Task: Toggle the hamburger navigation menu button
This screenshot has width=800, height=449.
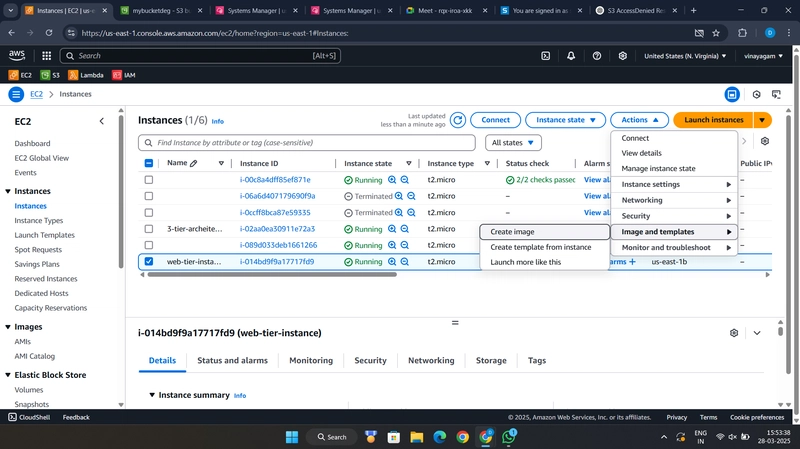Action: pos(16,94)
